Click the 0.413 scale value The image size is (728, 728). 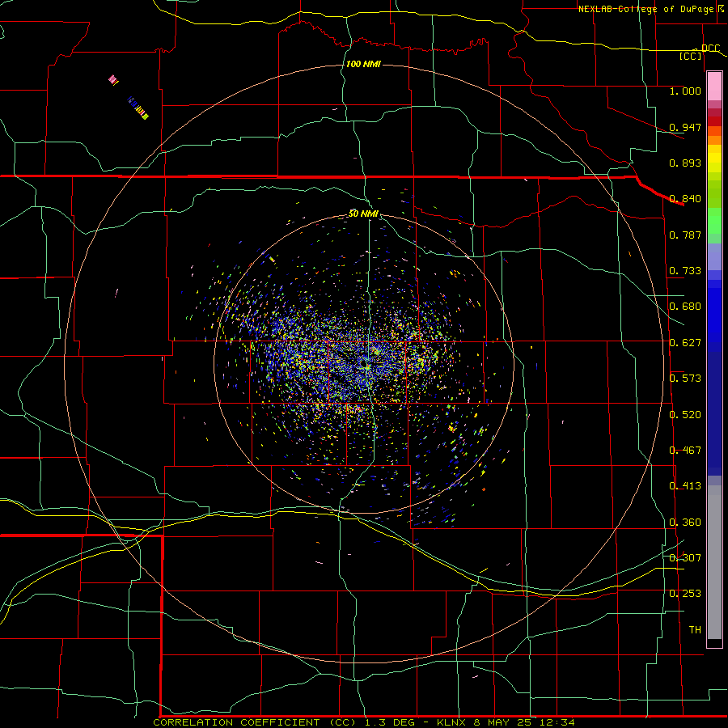pyautogui.click(x=685, y=485)
